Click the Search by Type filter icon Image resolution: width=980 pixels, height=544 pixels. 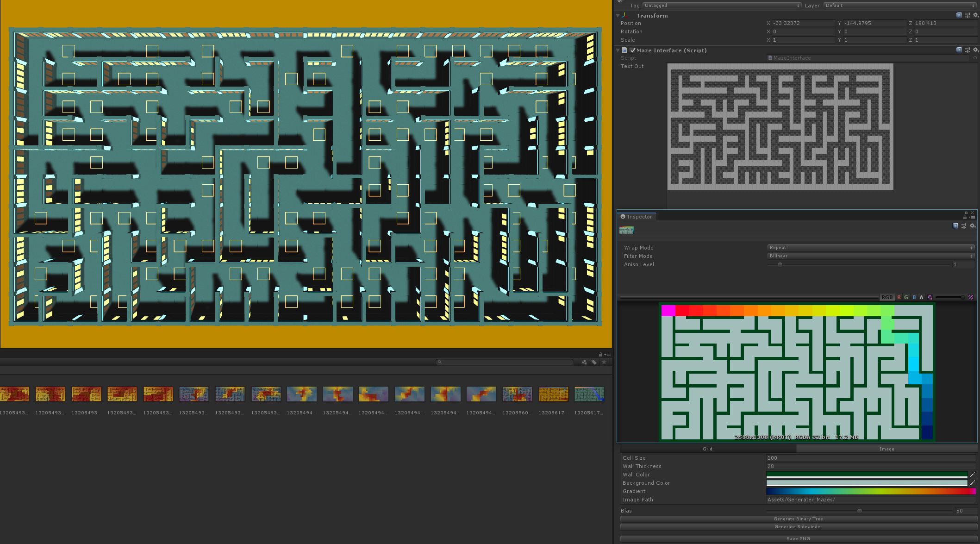tap(584, 362)
